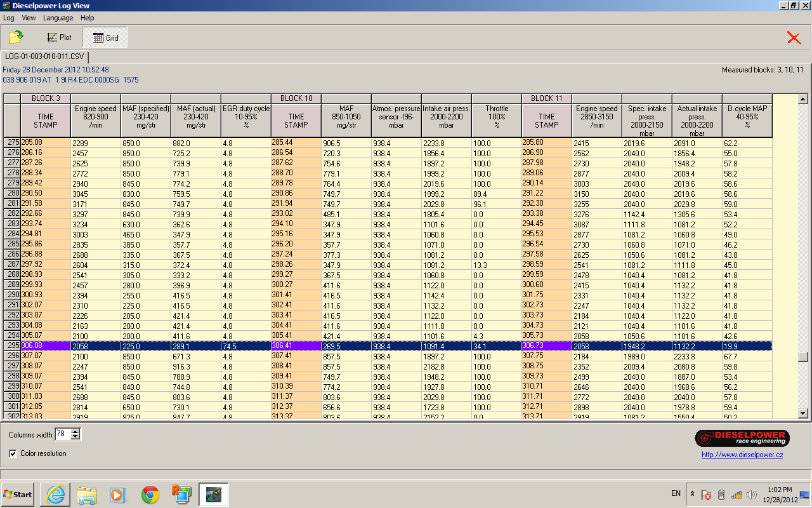This screenshot has height=508, width=812.
Task: Select row 295 in the grid
Action: tap(13, 346)
